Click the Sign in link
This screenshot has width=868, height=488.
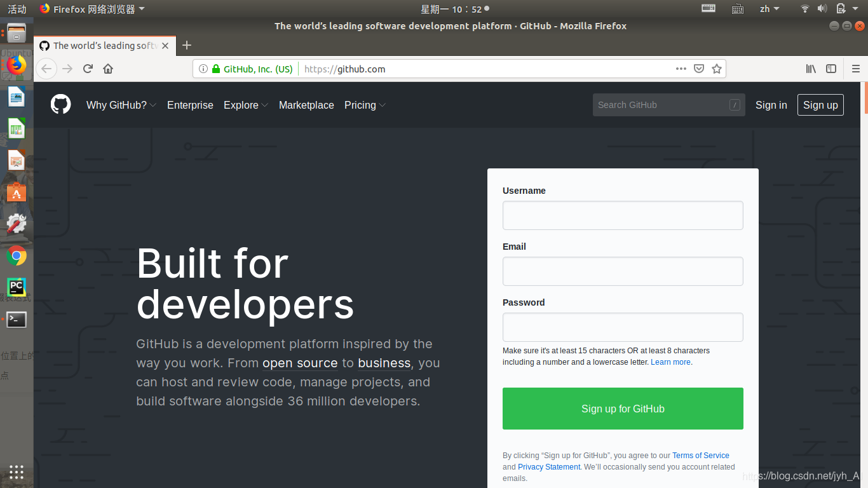tap(771, 105)
